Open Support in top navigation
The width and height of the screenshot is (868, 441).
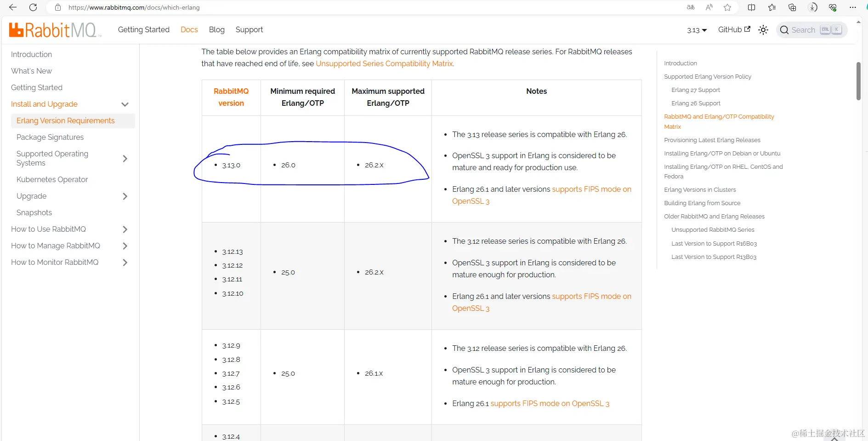coord(250,29)
